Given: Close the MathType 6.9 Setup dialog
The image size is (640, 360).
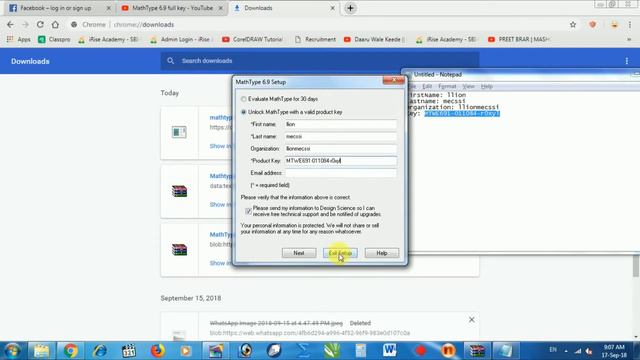Looking at the screenshot, I should pos(393,80).
